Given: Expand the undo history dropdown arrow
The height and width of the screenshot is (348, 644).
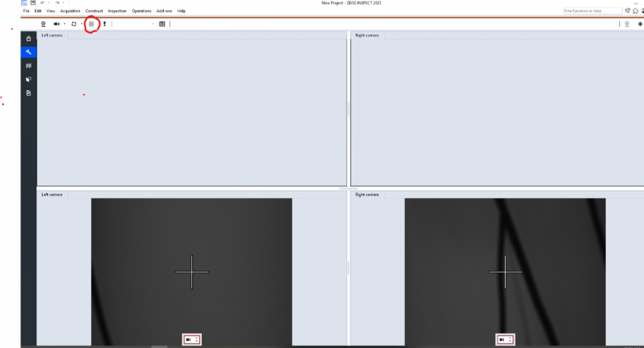Looking at the screenshot, I should tap(48, 3).
